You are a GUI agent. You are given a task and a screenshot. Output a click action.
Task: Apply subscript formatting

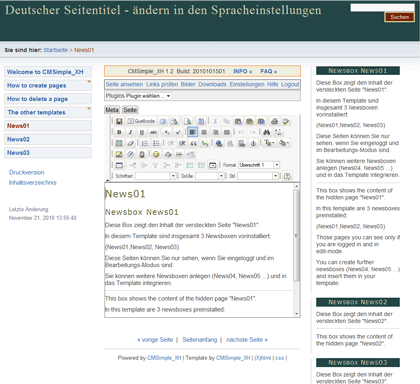click(x=167, y=132)
